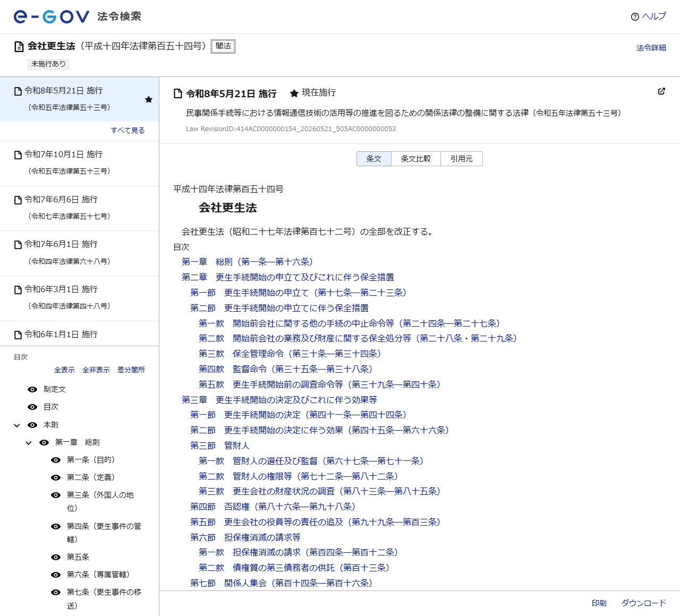Viewport: 680px width, 616px height.
Task: Open the 法令詳細 link
Action: [x=651, y=48]
